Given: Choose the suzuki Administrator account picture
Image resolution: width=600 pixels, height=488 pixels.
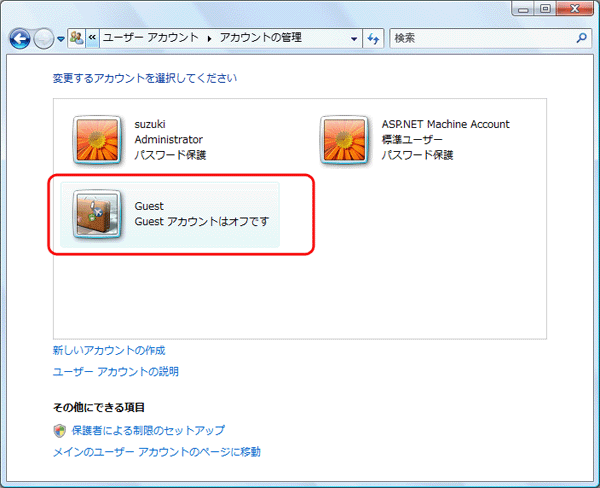Looking at the screenshot, I should 98,139.
